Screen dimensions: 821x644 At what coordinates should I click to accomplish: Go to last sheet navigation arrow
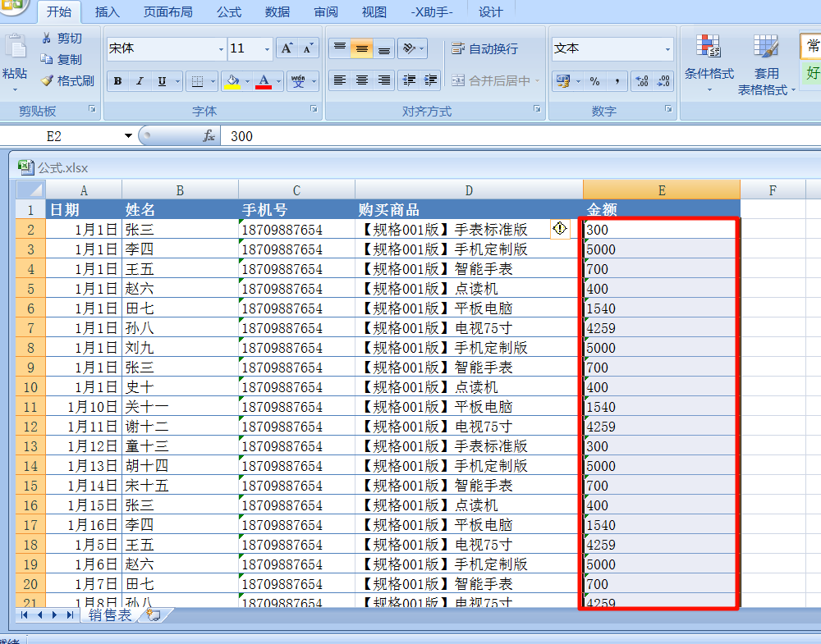tap(70, 614)
